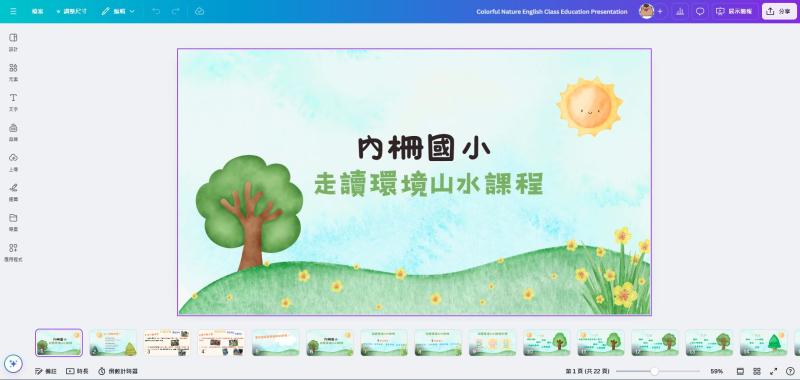Adjust the zoom slider handle

pyautogui.click(x=654, y=371)
